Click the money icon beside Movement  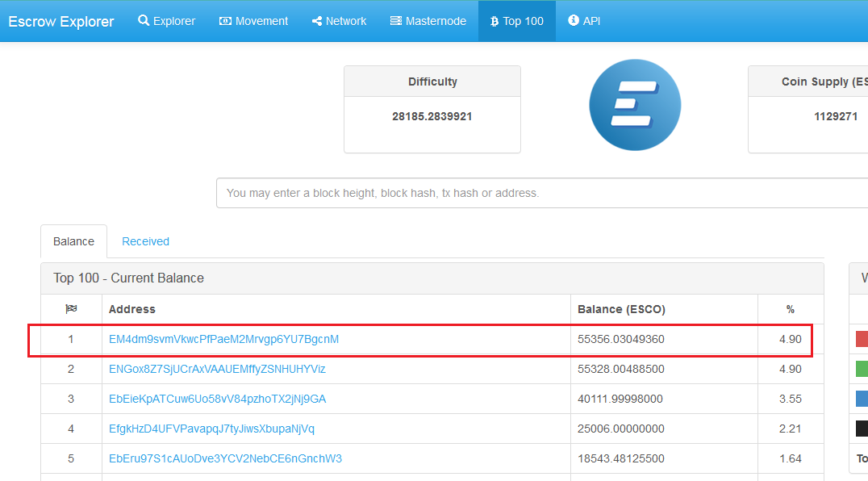tap(225, 21)
